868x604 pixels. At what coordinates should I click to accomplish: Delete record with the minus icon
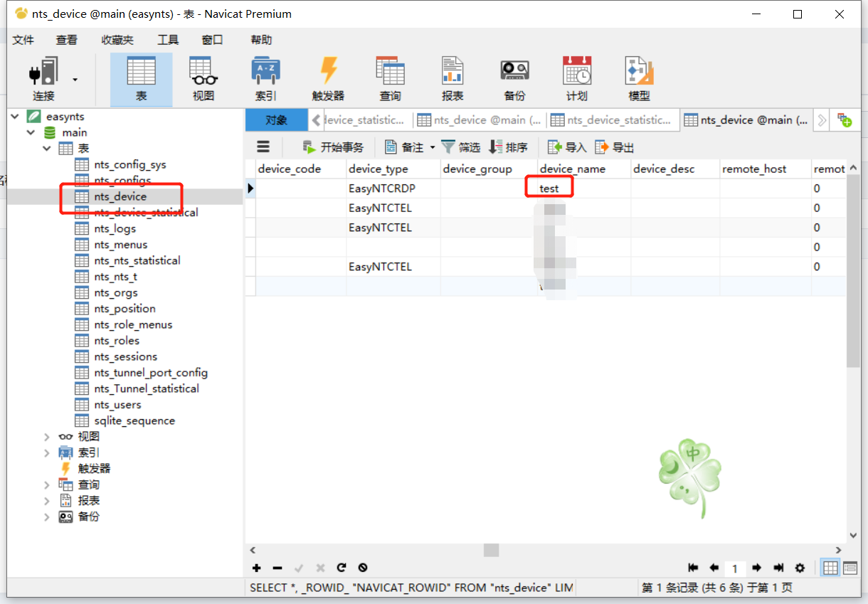point(277,568)
